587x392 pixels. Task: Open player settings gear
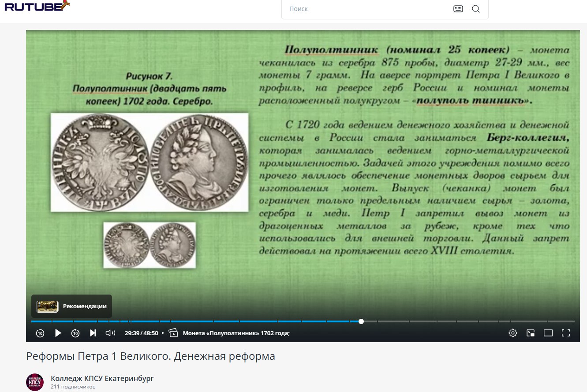[x=513, y=333]
